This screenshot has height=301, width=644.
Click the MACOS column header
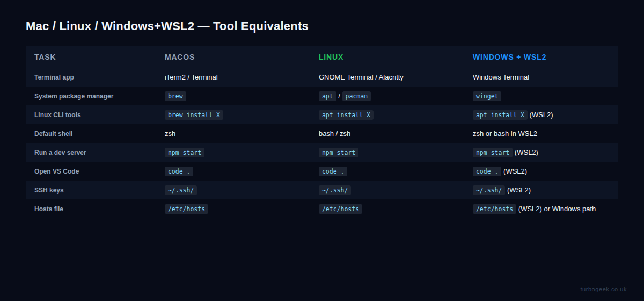coord(180,57)
